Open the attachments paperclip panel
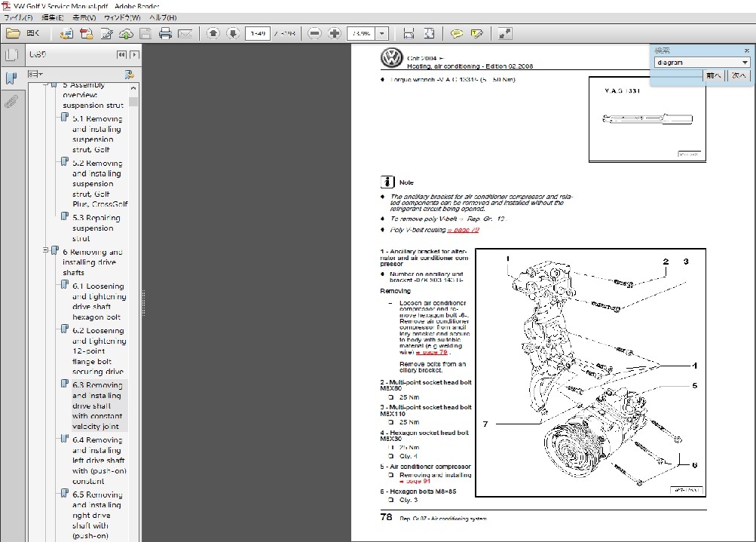This screenshot has width=756, height=542. [11, 101]
